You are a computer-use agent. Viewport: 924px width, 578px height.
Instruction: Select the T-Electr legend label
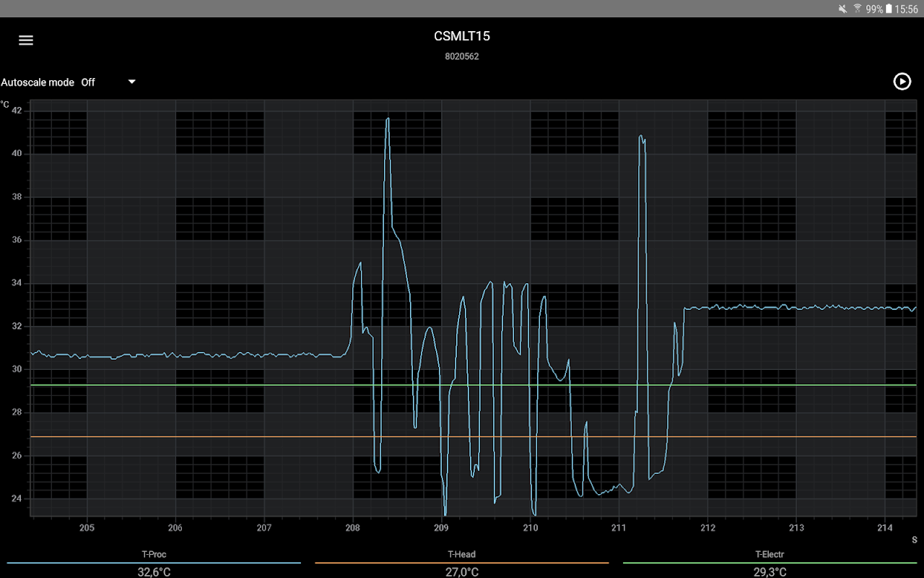click(770, 554)
